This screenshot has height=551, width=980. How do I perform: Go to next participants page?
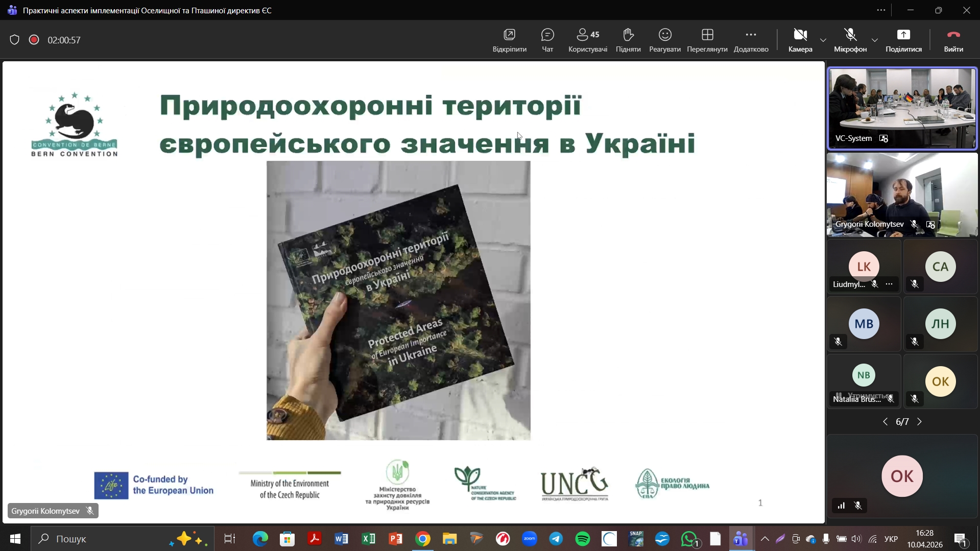pyautogui.click(x=920, y=422)
